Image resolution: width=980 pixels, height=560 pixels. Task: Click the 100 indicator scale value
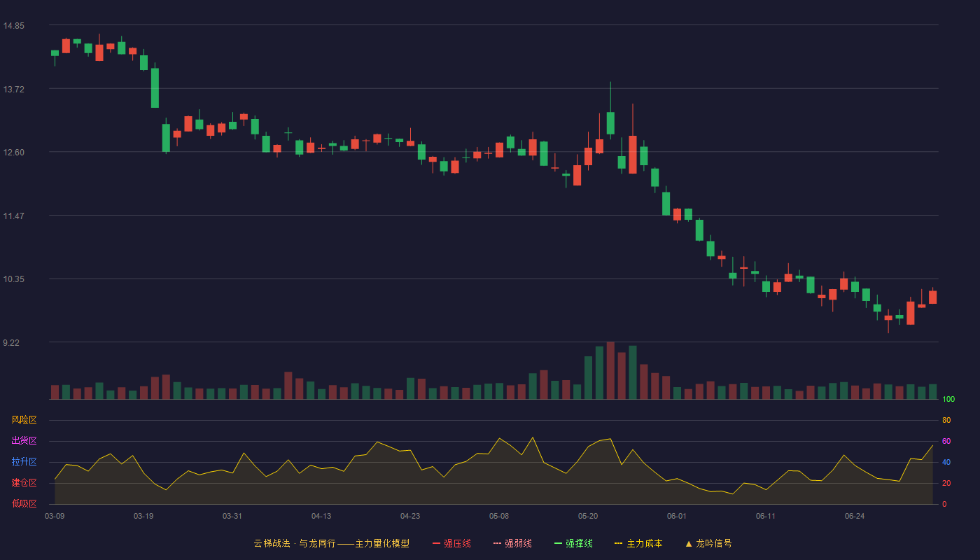[948, 399]
